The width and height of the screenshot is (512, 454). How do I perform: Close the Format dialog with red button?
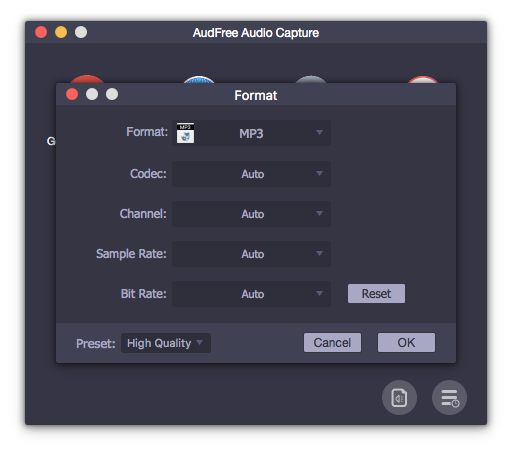(x=72, y=94)
